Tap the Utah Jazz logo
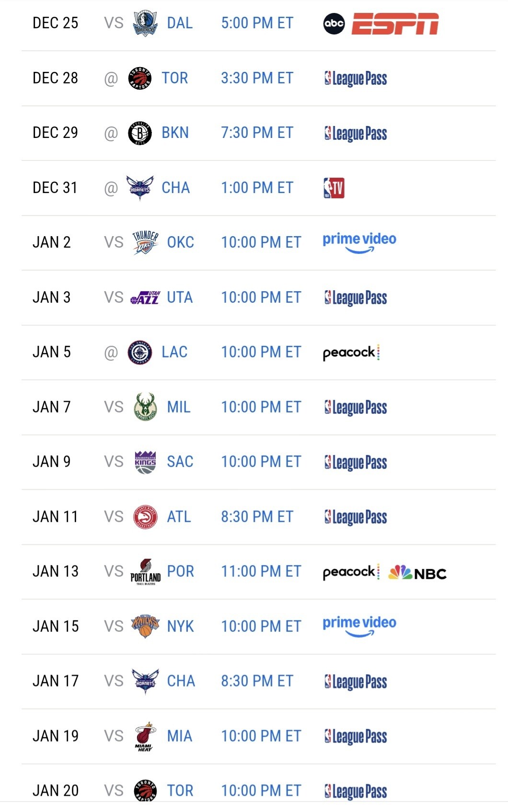The height and width of the screenshot is (812, 508). [145, 297]
